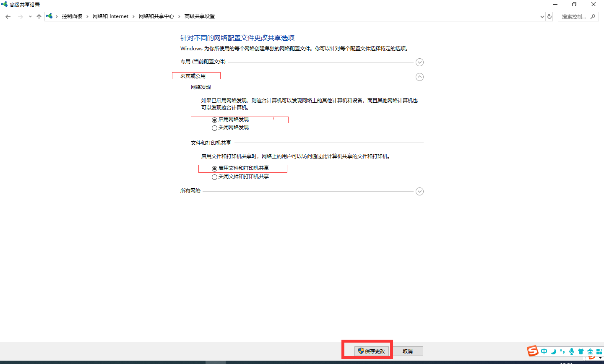Open the chevron menu after 网络和共享中心
Viewport: 604px width, 364px height.
point(180,16)
